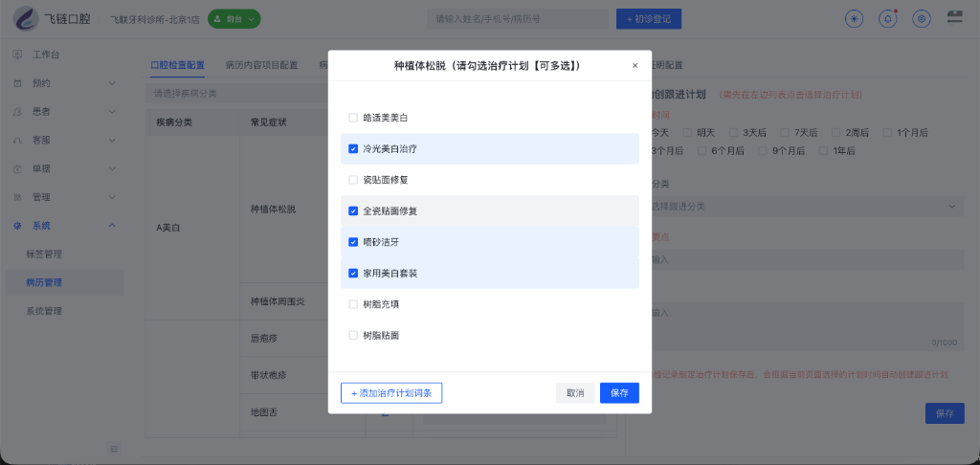The image size is (980, 465).
Task: Open the 请选择疾病分类 select box
Action: [237, 94]
